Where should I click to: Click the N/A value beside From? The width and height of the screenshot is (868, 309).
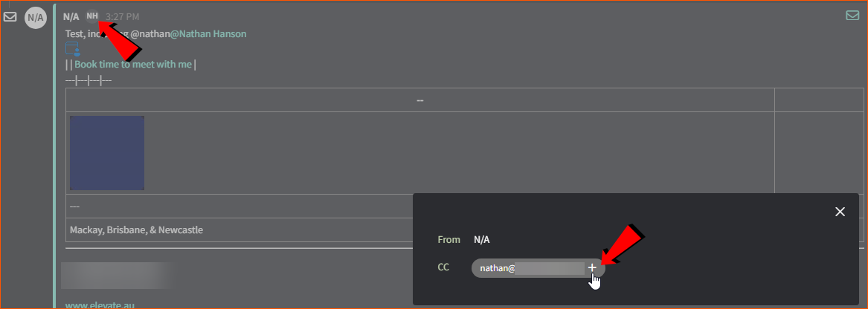pyautogui.click(x=482, y=240)
